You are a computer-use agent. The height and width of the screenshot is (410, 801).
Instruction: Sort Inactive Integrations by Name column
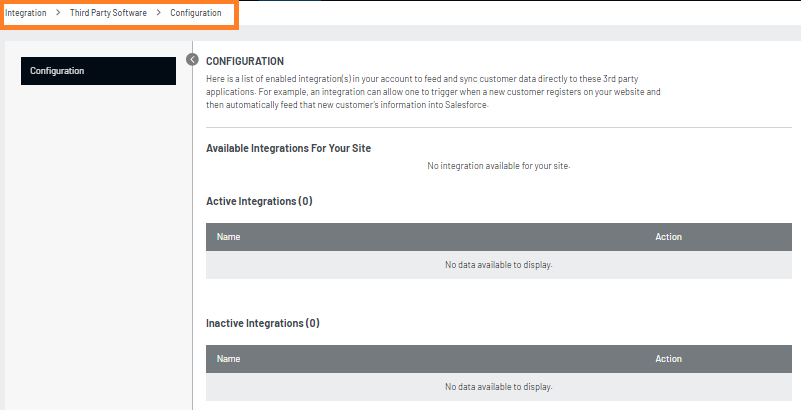tap(229, 359)
